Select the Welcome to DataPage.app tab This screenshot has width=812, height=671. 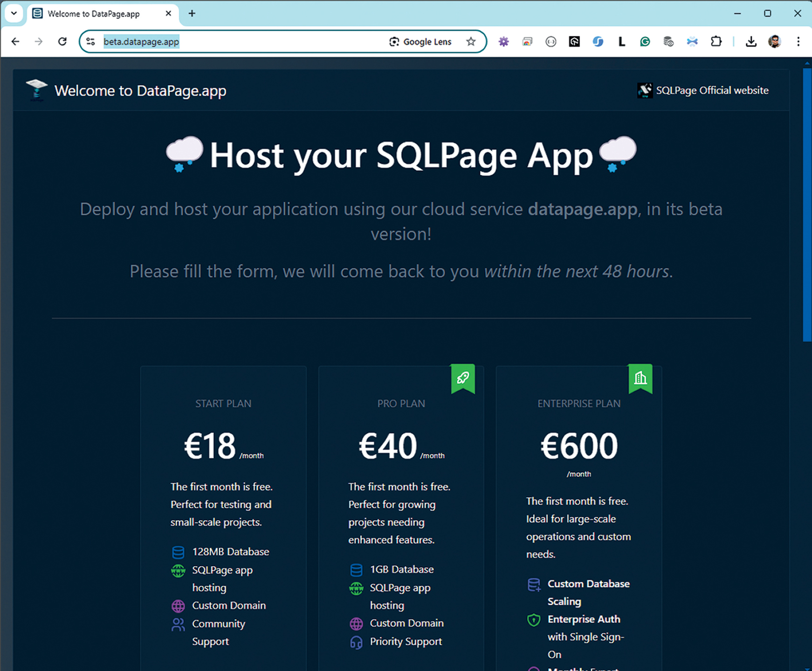93,14
